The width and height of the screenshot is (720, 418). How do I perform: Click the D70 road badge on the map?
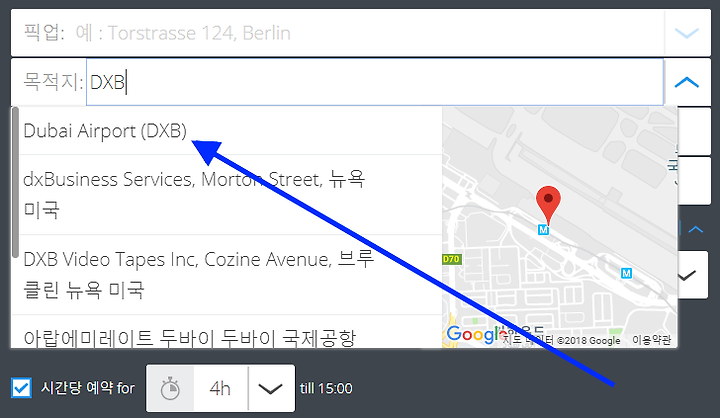point(451,259)
